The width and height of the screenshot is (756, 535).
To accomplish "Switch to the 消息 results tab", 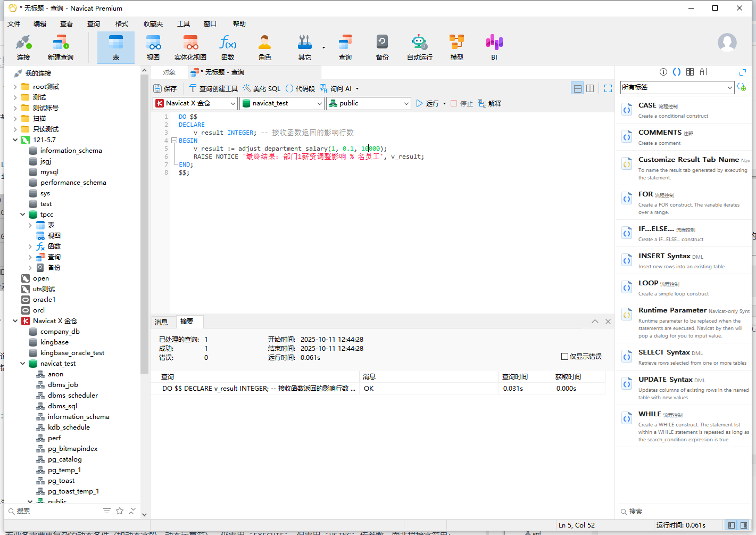I will (161, 322).
